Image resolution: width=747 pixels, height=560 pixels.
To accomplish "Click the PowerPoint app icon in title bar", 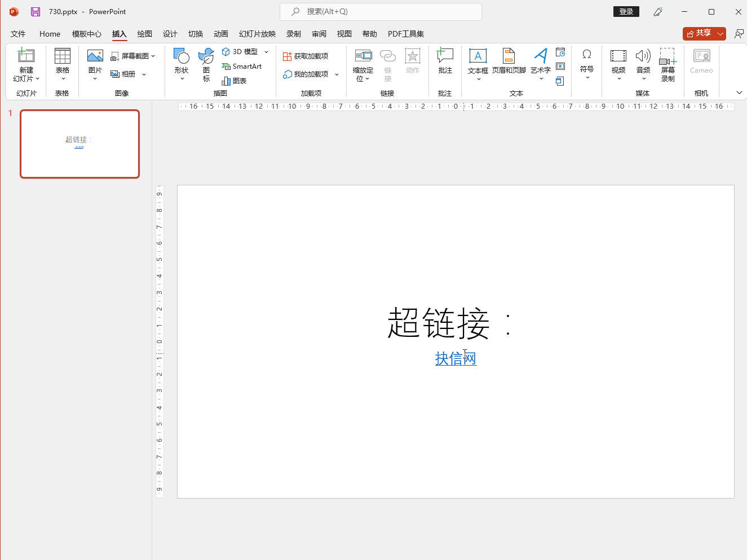I will point(14,11).
